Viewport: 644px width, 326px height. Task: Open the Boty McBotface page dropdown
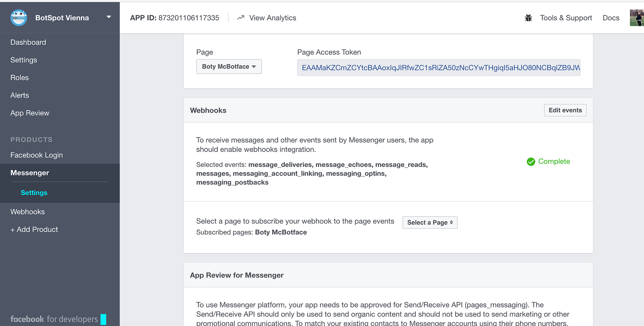pos(229,67)
